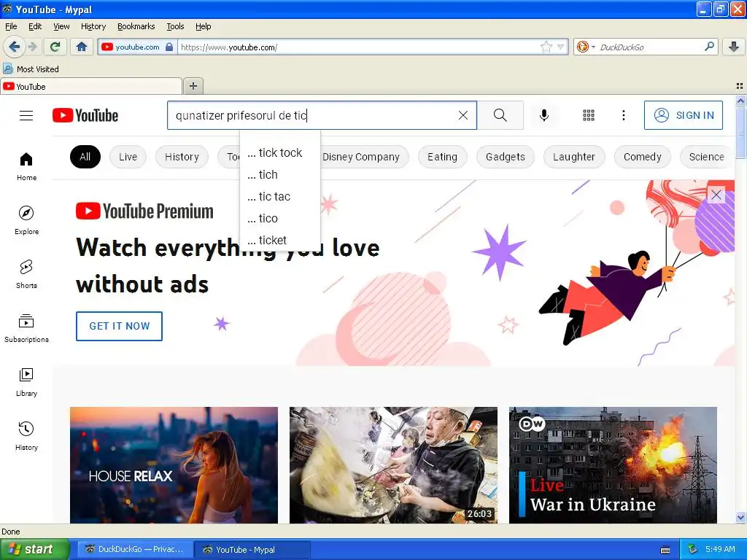
Task: Select the Gadgets filter chip
Action: 505,157
